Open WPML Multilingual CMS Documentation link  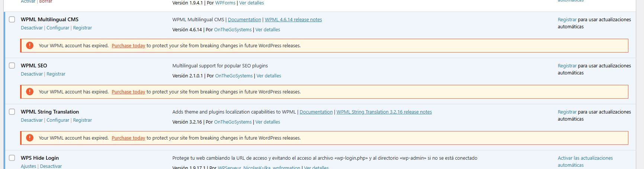point(244,20)
